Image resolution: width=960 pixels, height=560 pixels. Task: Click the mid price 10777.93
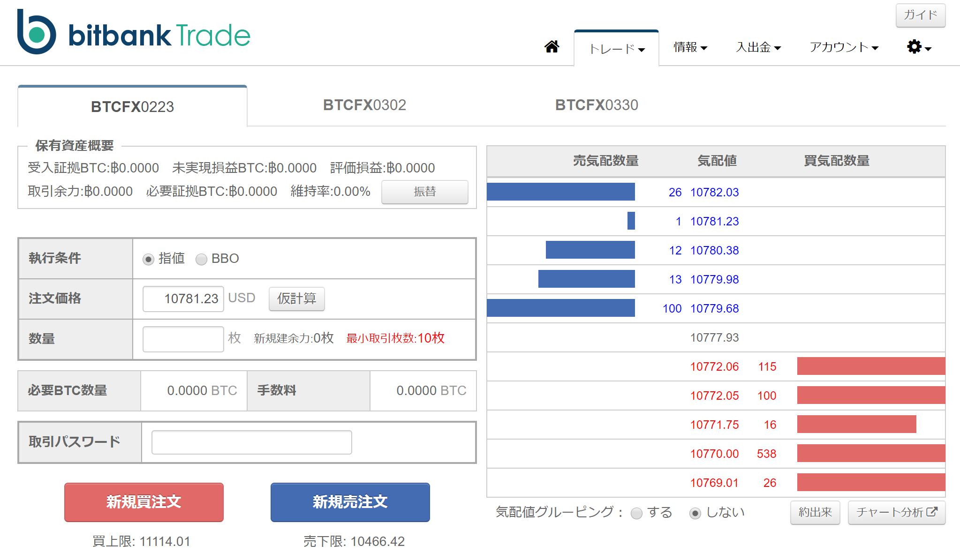(714, 337)
